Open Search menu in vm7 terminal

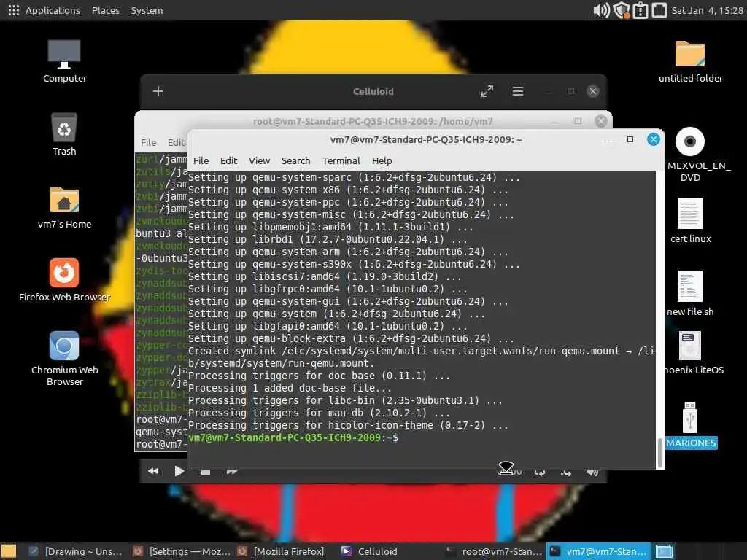click(295, 161)
